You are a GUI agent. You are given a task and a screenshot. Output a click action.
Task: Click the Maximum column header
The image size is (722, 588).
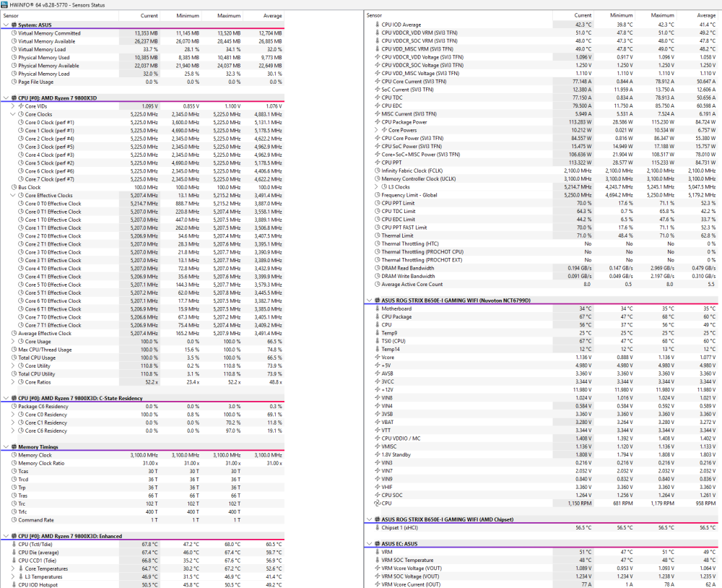coord(229,15)
